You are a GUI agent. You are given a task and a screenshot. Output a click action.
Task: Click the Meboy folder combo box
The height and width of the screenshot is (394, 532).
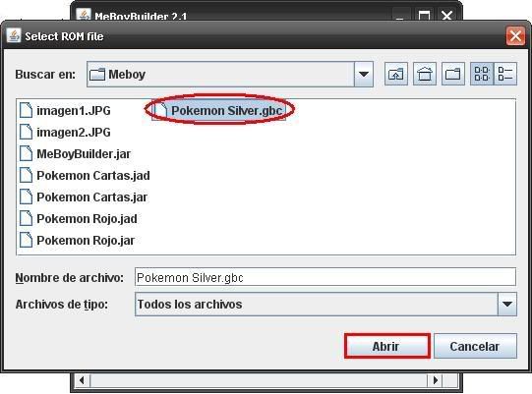[230, 75]
